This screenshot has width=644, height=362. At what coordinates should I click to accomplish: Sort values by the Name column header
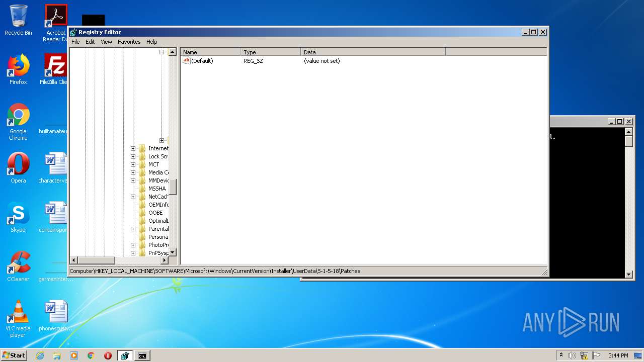click(x=210, y=52)
